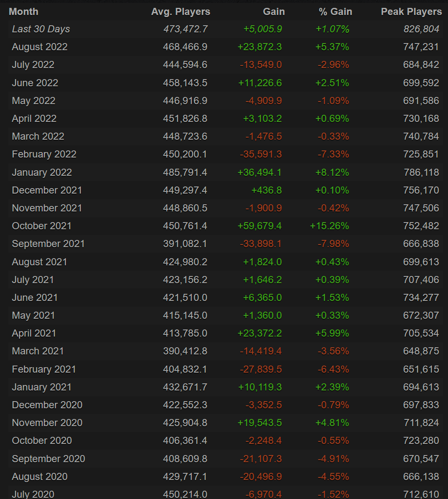The image size is (448, 499).
Task: Click the +4.81% gain for November 2020
Action: (332, 423)
